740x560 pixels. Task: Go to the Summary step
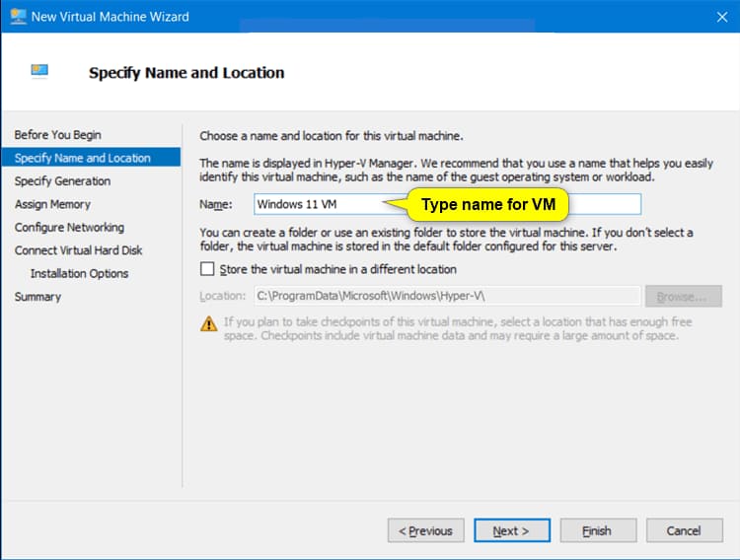click(37, 297)
